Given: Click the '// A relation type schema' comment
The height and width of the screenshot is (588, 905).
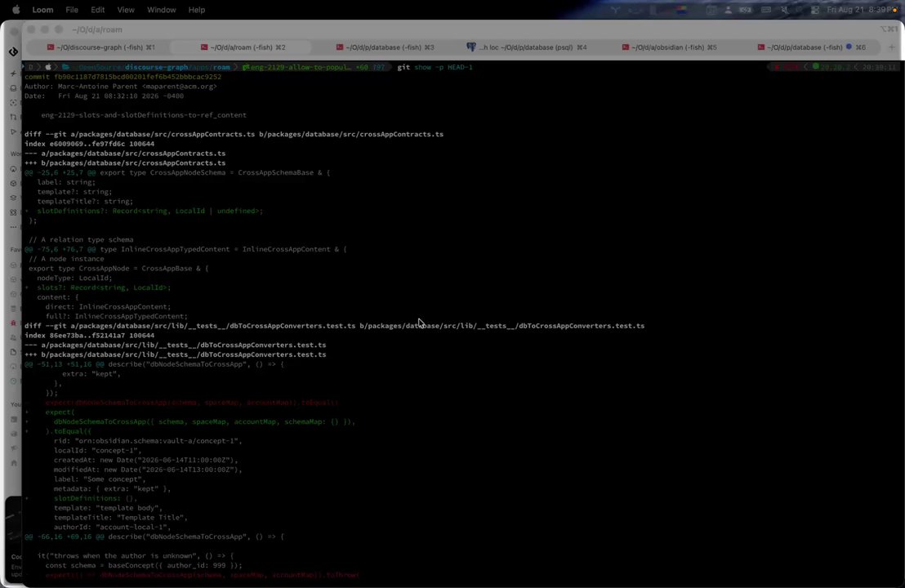Looking at the screenshot, I should coord(81,239).
